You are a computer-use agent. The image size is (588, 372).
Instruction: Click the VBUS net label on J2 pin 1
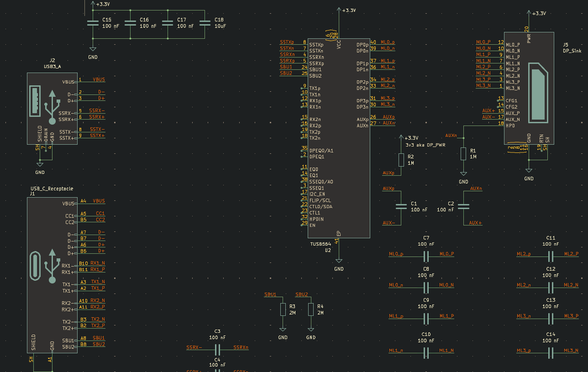click(99, 79)
